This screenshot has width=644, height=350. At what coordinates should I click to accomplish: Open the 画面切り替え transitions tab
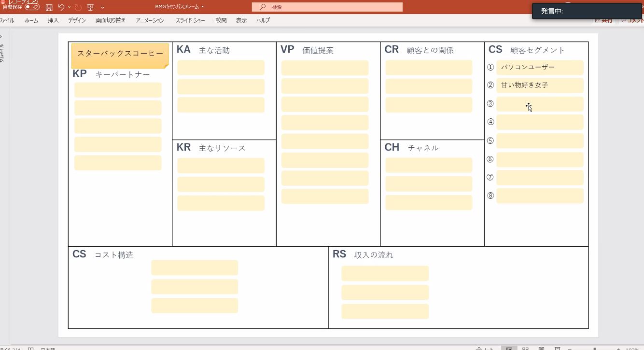pos(111,20)
